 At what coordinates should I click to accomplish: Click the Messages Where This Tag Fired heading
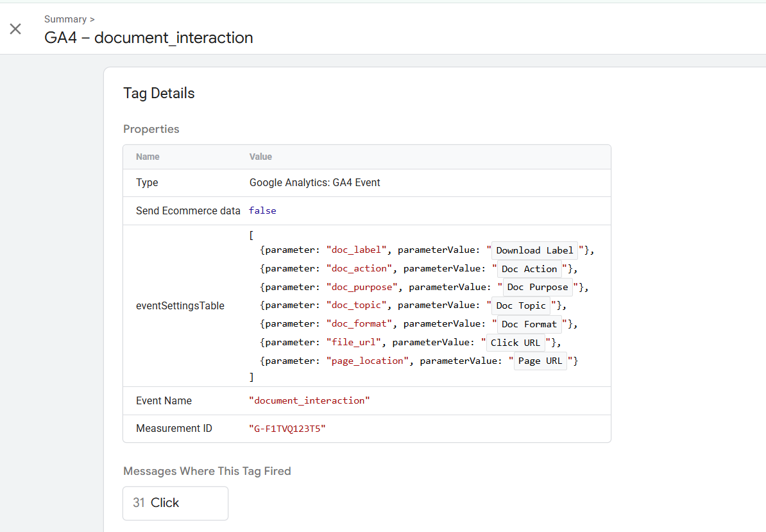207,471
